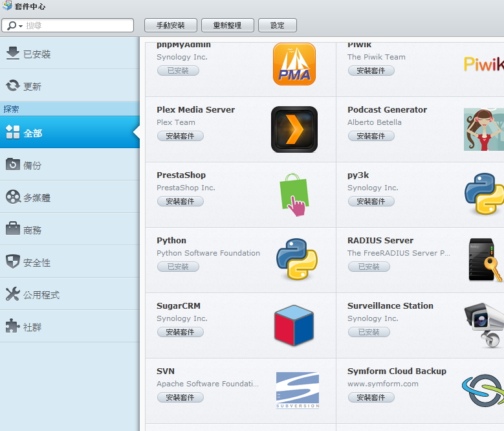The width and height of the screenshot is (504, 431).
Task: Install Symform Cloud Backup package
Action: click(x=371, y=397)
